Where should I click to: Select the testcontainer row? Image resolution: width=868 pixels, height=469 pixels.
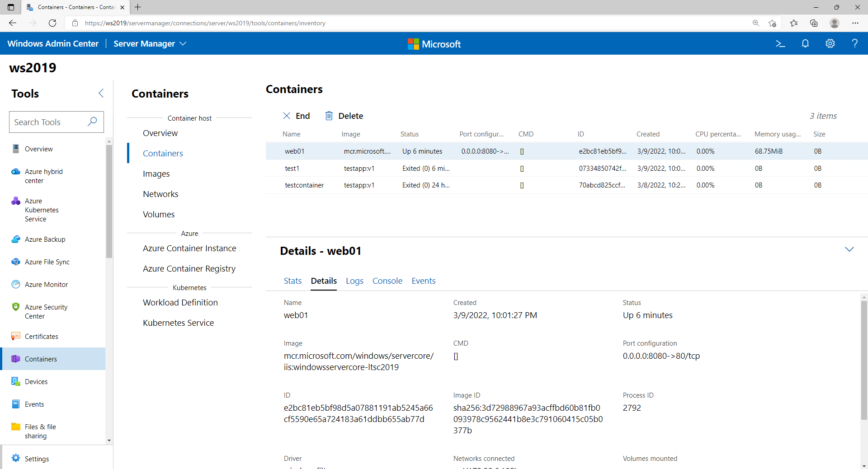click(304, 185)
